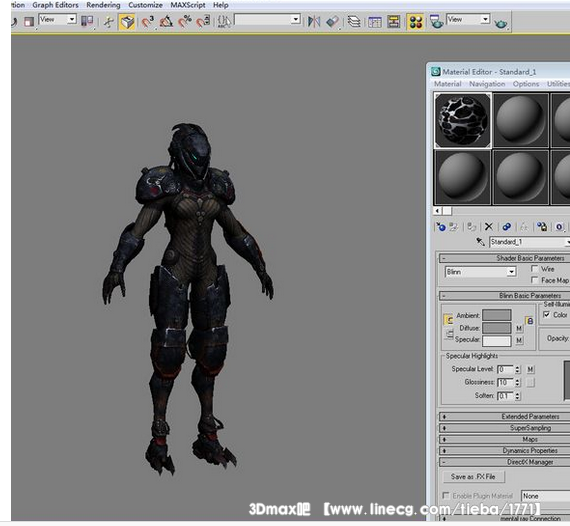This screenshot has width=570, height=526.
Task: Toggle Ambient-Diffuse map lock button
Action: 530,321
